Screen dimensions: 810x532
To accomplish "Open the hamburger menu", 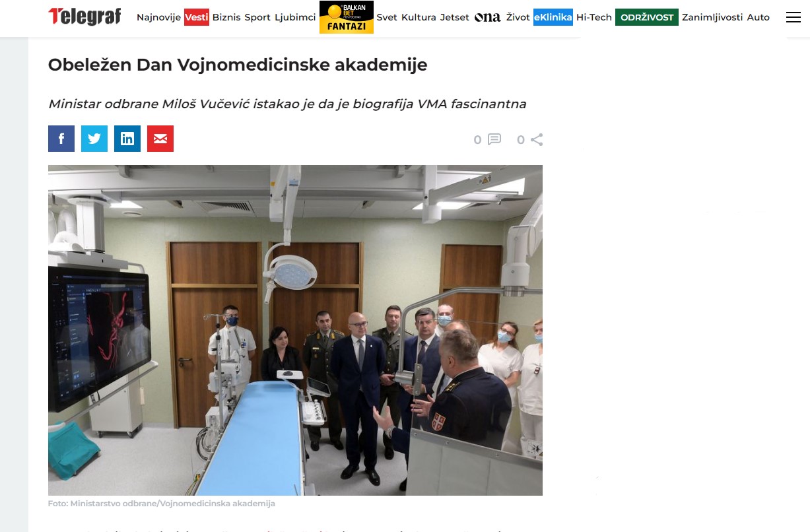I will tap(793, 18).
